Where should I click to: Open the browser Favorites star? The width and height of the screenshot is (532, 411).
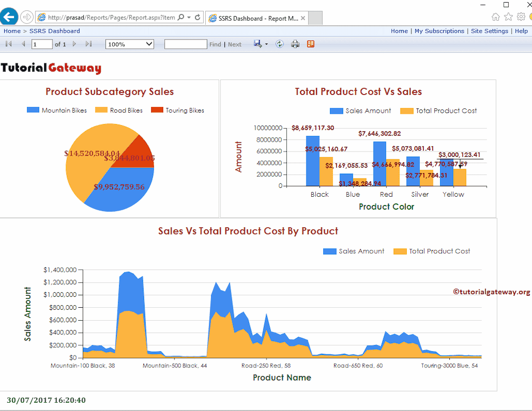[508, 17]
